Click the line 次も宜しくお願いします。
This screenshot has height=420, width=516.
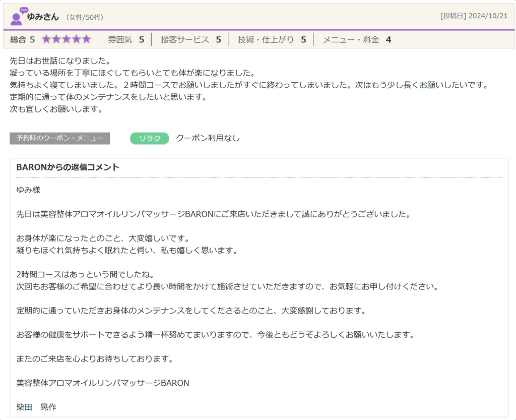tap(57, 109)
